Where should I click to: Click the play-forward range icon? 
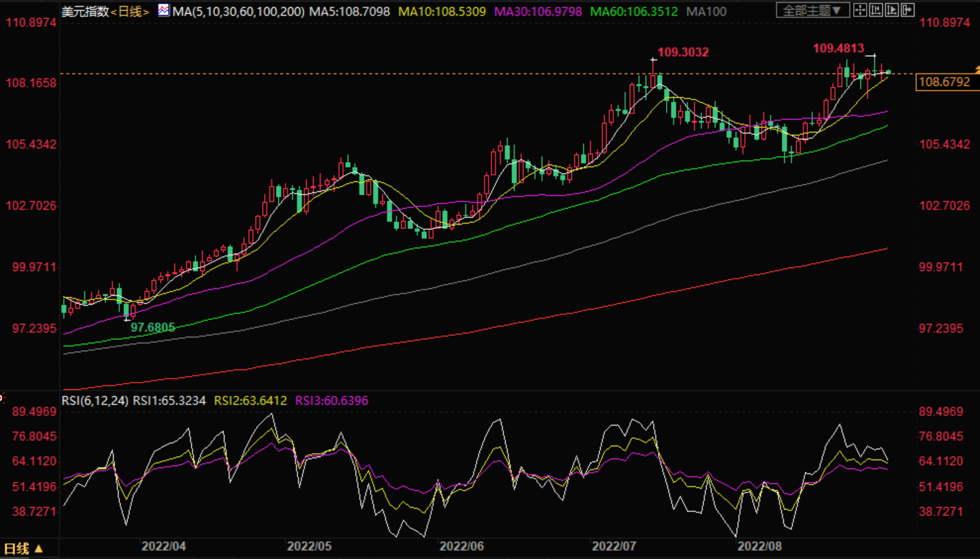click(892, 10)
